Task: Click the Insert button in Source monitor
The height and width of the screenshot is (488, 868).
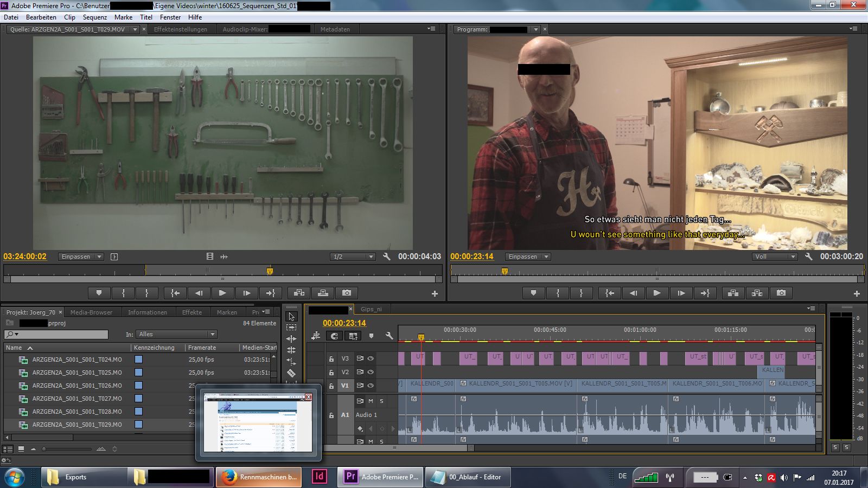Action: 299,293
